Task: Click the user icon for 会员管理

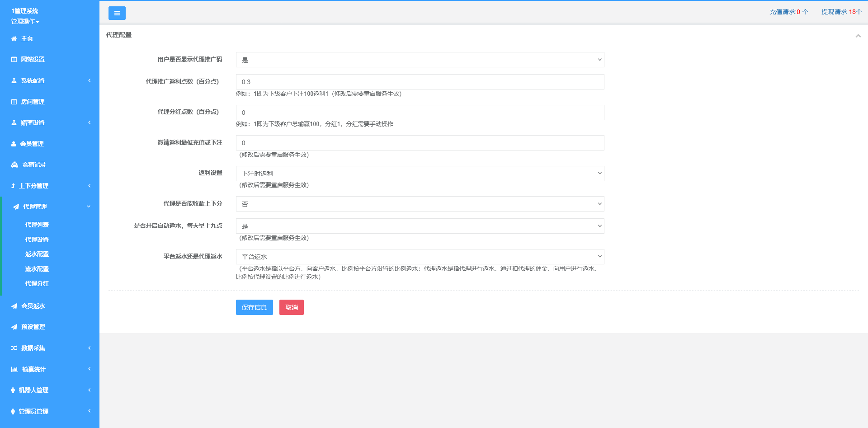Action: pos(14,144)
